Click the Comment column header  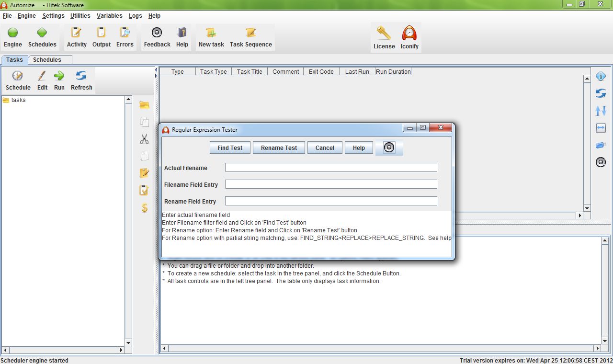(285, 72)
